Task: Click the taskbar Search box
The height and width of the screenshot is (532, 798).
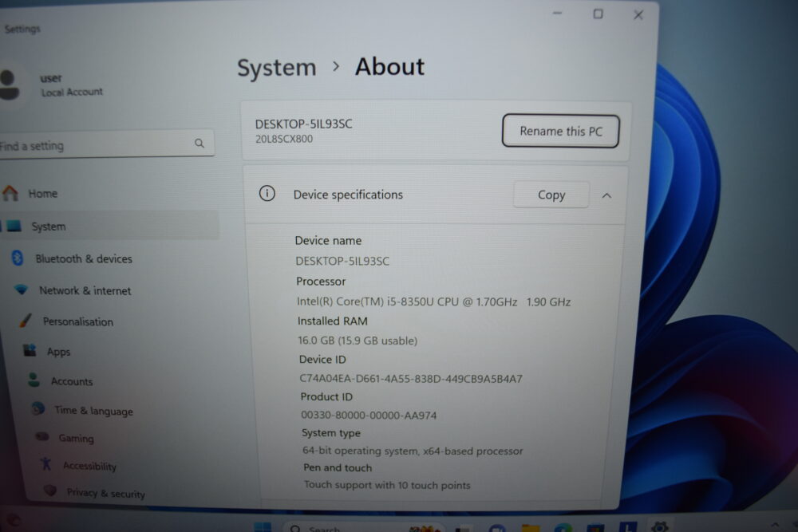Action: [x=364, y=527]
